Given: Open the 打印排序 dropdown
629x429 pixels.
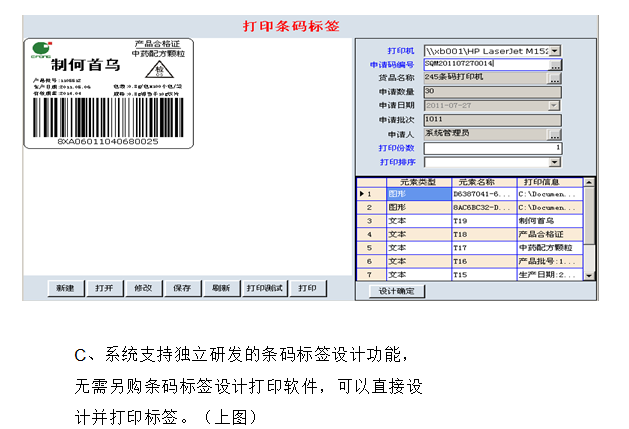Looking at the screenshot, I should 555,162.
